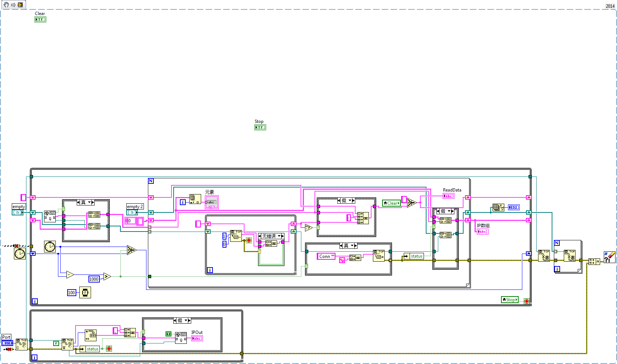The image size is (617, 364).
Task: Click the 1000 numeric constant
Action: 93,279
